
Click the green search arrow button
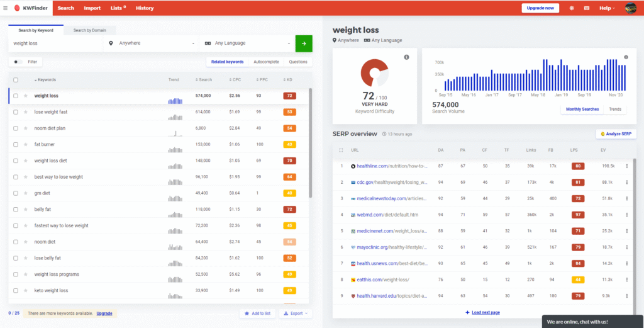click(x=304, y=43)
